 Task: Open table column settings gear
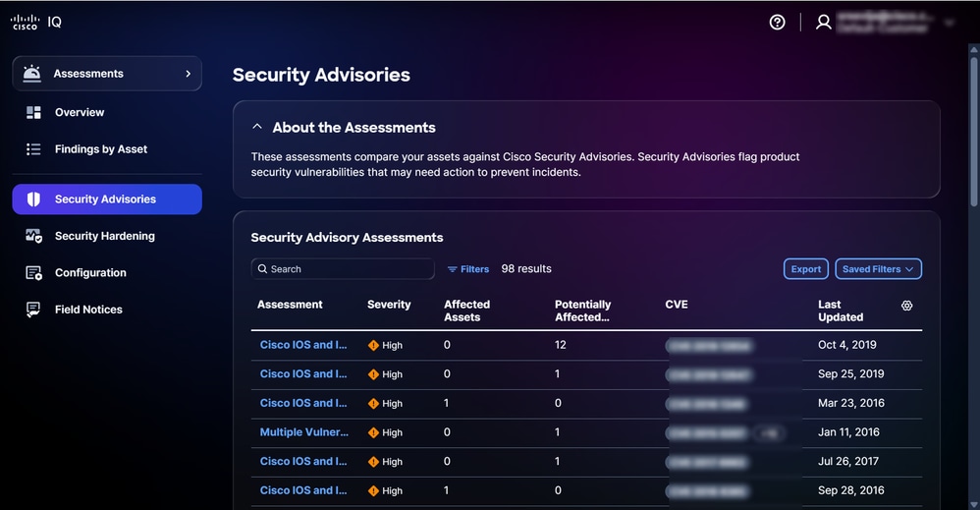tap(907, 306)
